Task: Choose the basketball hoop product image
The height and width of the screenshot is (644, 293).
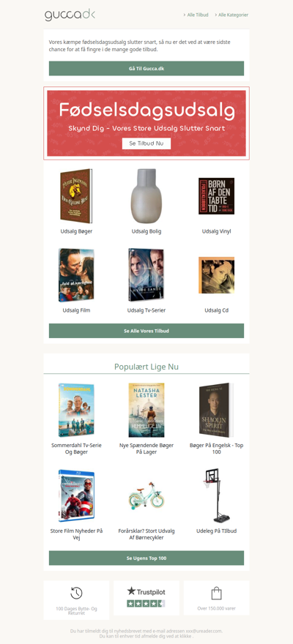Action: pyautogui.click(x=216, y=495)
